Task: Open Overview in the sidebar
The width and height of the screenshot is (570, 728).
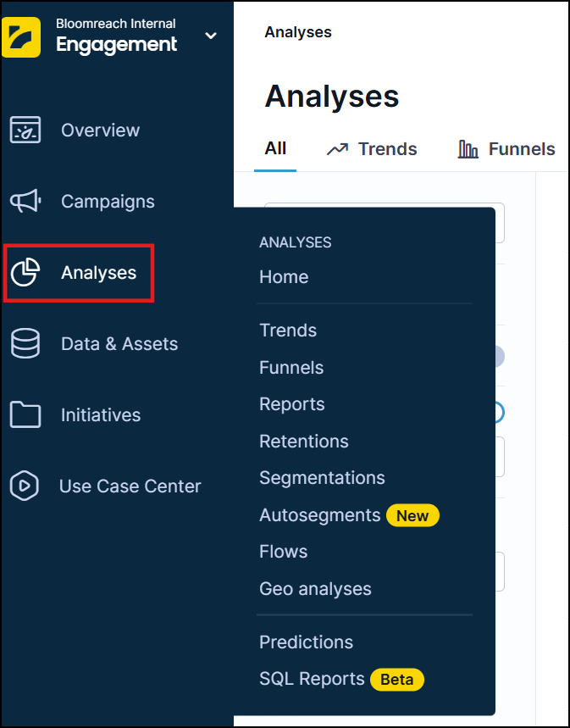Action: click(x=100, y=130)
